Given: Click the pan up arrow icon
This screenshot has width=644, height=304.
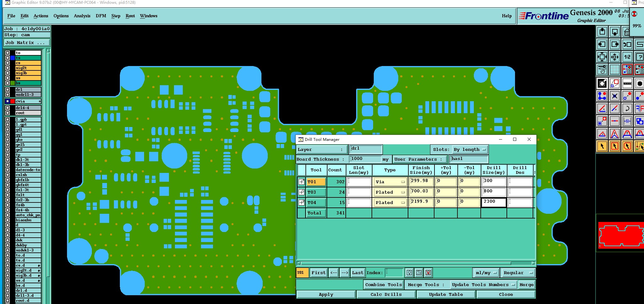Looking at the screenshot, I should point(602,31).
